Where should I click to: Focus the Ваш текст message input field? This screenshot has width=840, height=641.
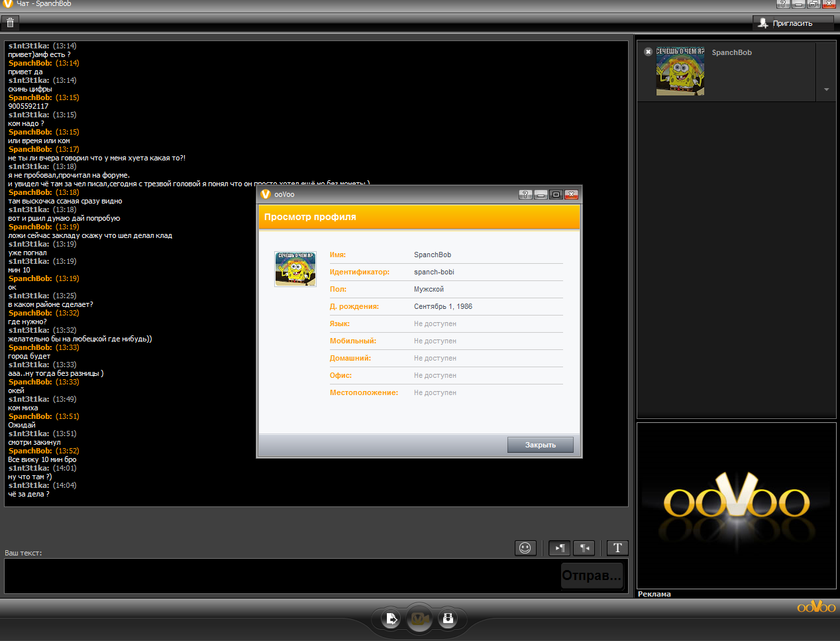[282, 576]
